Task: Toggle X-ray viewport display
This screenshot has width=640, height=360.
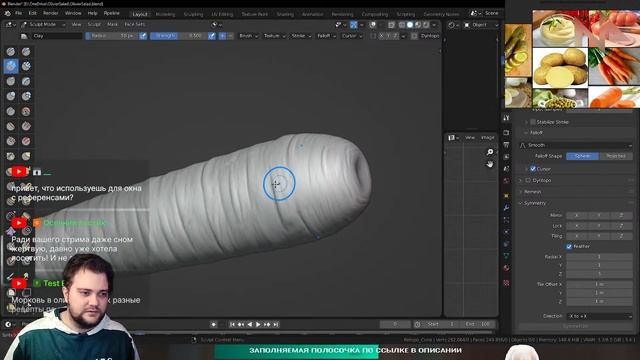Action: [x=391, y=25]
